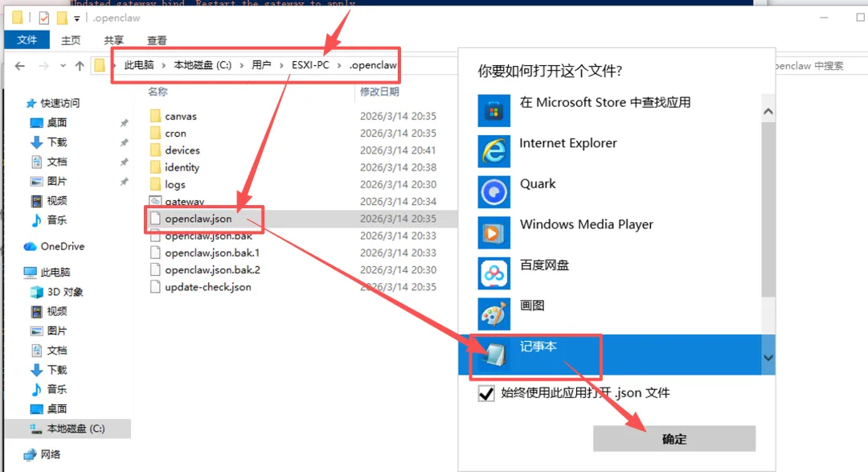Choose 百度网盘 to open file

(x=609, y=273)
